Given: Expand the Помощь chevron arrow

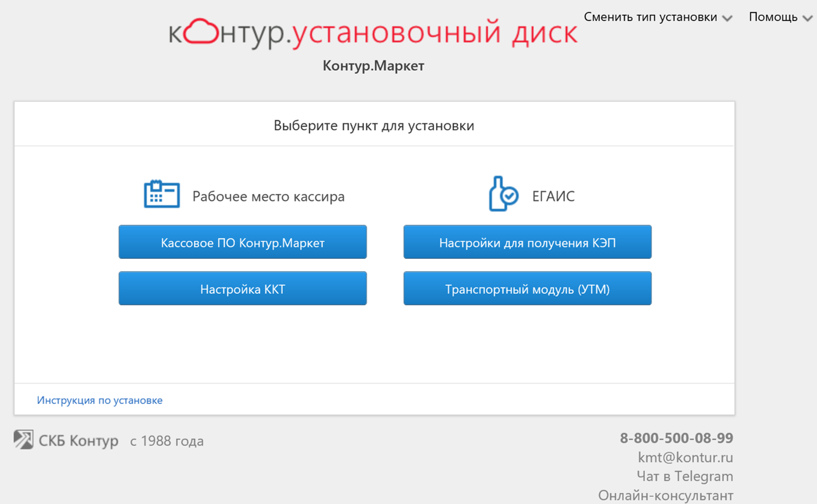Looking at the screenshot, I should [x=807, y=18].
